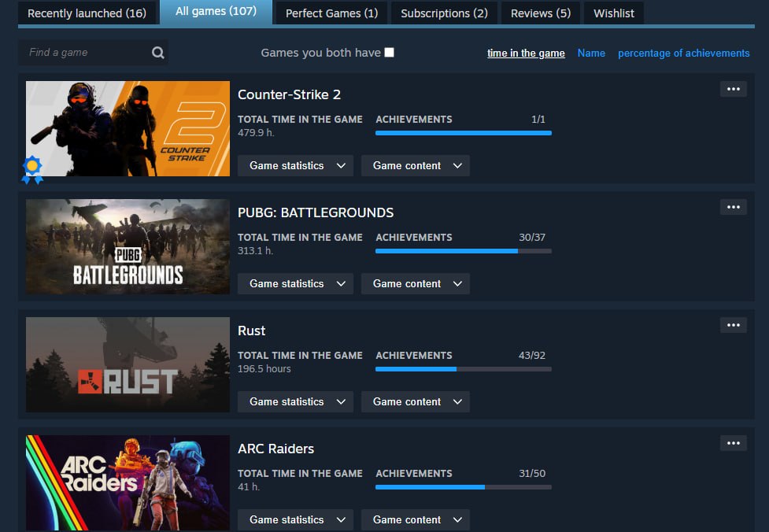Open the PUBG: BATTLEGROUNDS more options menu

pyautogui.click(x=734, y=207)
